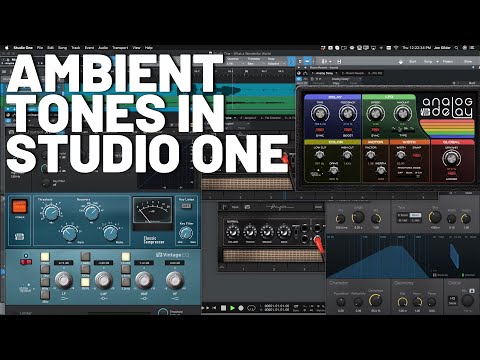Click the Record button in transport bar
Viewport: 480px width, 360px height.
(x=241, y=308)
